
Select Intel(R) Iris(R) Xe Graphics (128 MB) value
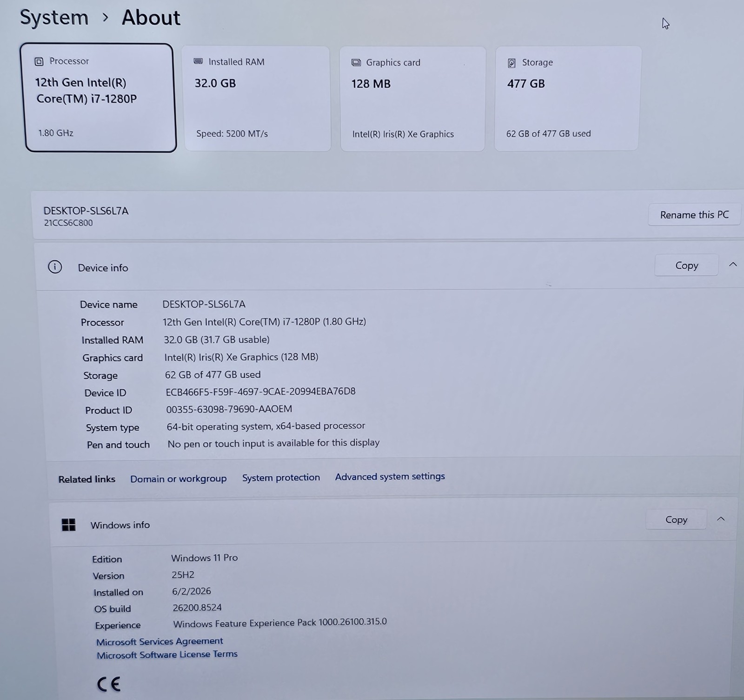pos(241,357)
